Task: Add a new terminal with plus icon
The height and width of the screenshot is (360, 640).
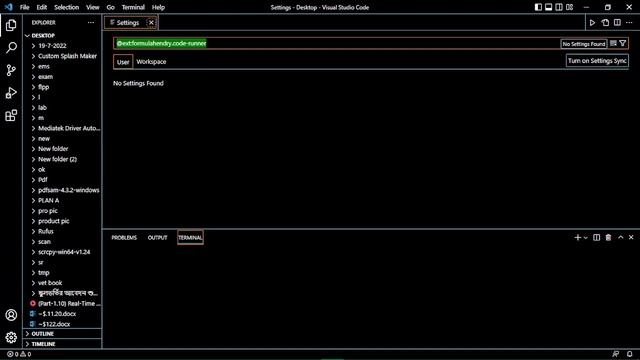Action: point(577,238)
